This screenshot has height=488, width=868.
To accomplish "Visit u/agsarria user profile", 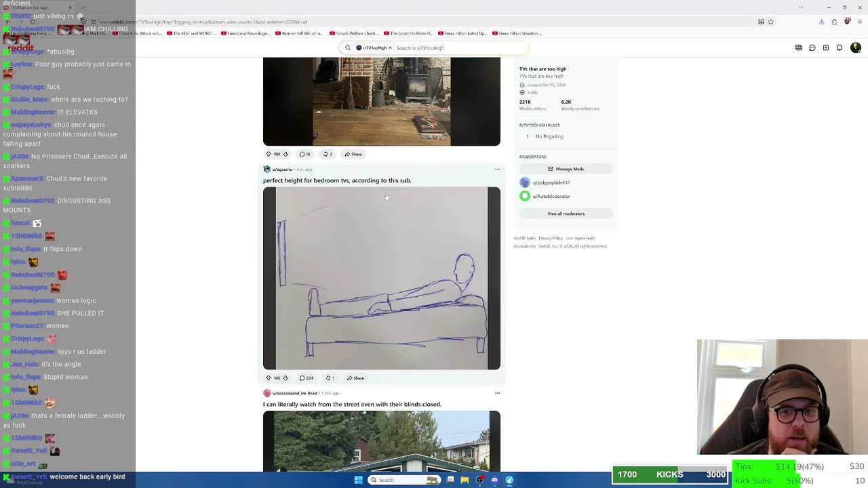I will (282, 169).
